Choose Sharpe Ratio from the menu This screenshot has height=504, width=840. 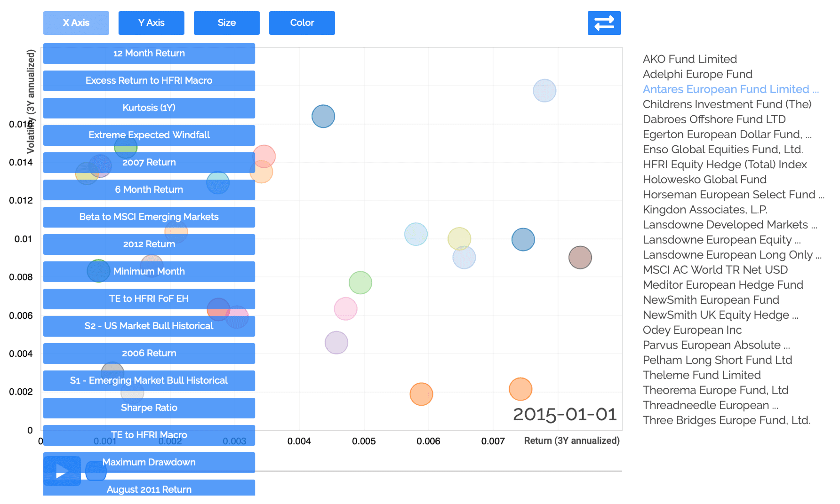coord(149,408)
